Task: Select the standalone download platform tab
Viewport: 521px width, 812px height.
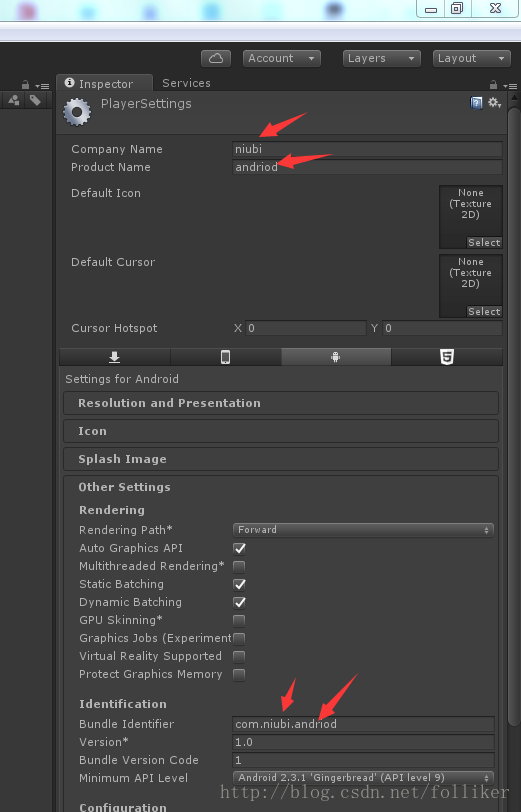Action: (114, 357)
